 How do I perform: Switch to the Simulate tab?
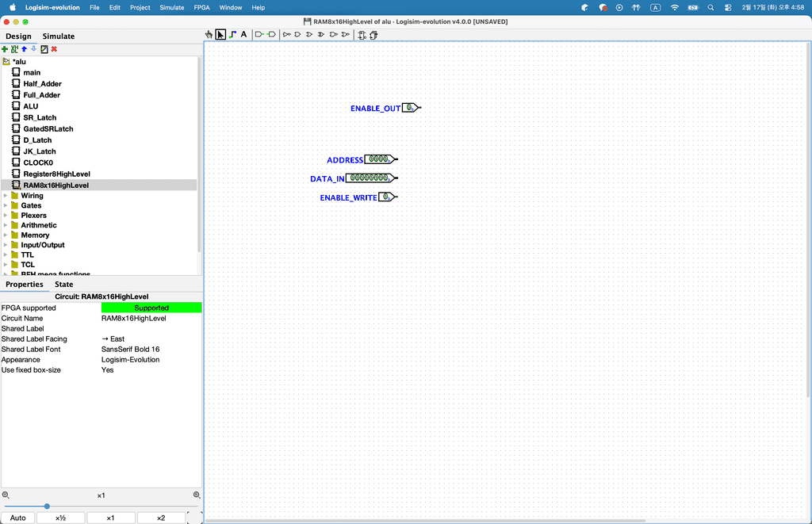59,36
